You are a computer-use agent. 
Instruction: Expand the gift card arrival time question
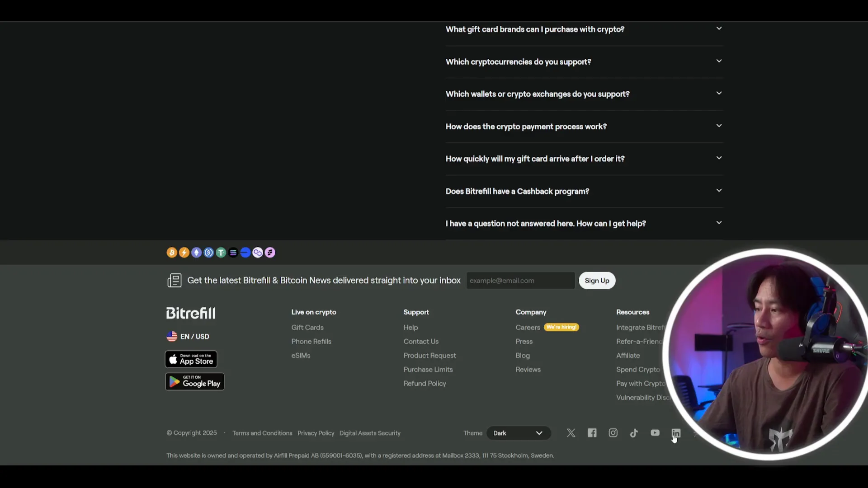584,159
